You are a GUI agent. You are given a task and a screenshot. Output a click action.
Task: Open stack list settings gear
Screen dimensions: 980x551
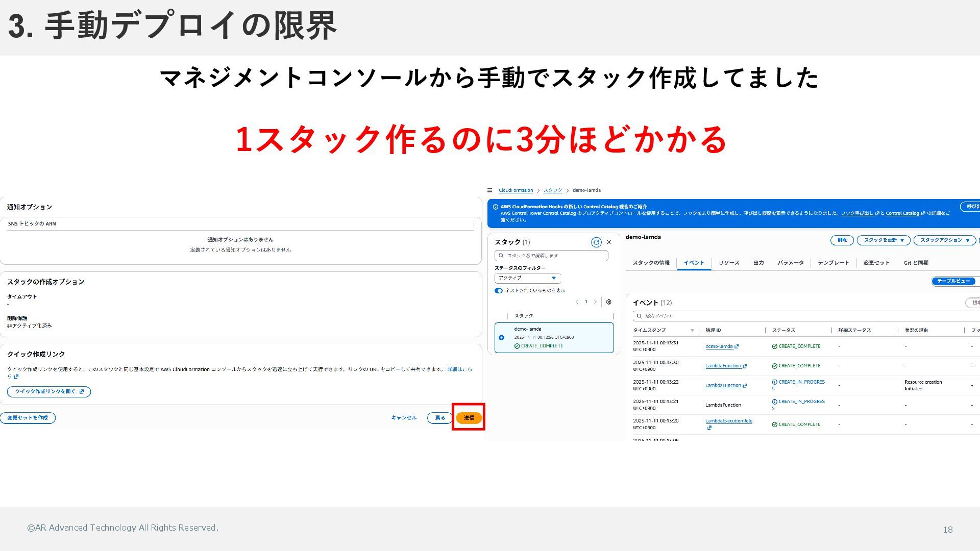coord(608,302)
